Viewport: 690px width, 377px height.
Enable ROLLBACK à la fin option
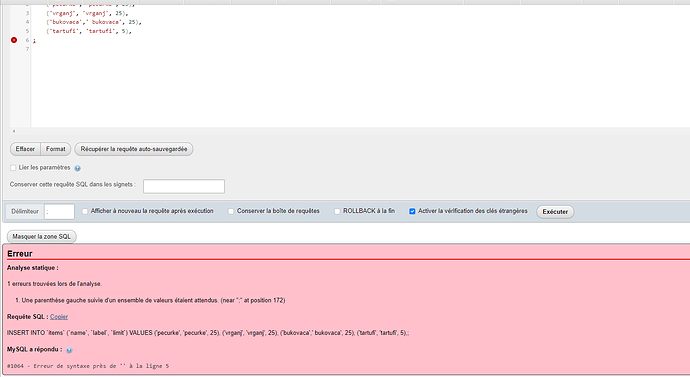[x=337, y=212]
